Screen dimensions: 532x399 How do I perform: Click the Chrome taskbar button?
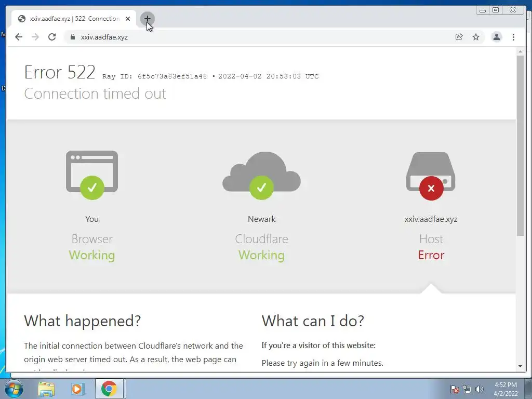109,389
